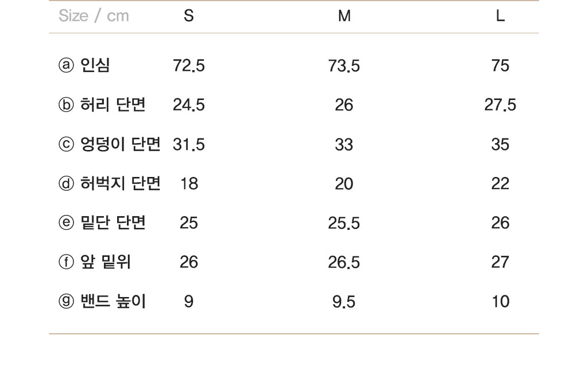This screenshot has width=588, height=373.
Task: Select the S size column header
Action: 188,16
